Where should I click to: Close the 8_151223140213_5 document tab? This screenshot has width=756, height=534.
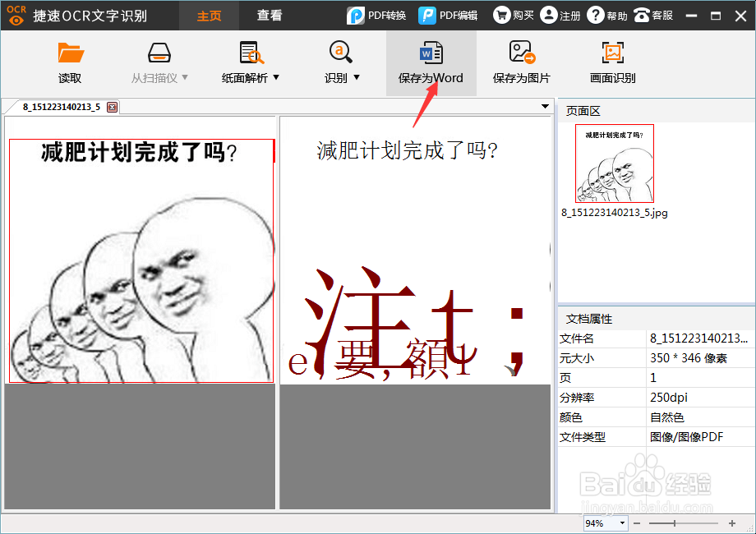pos(112,107)
